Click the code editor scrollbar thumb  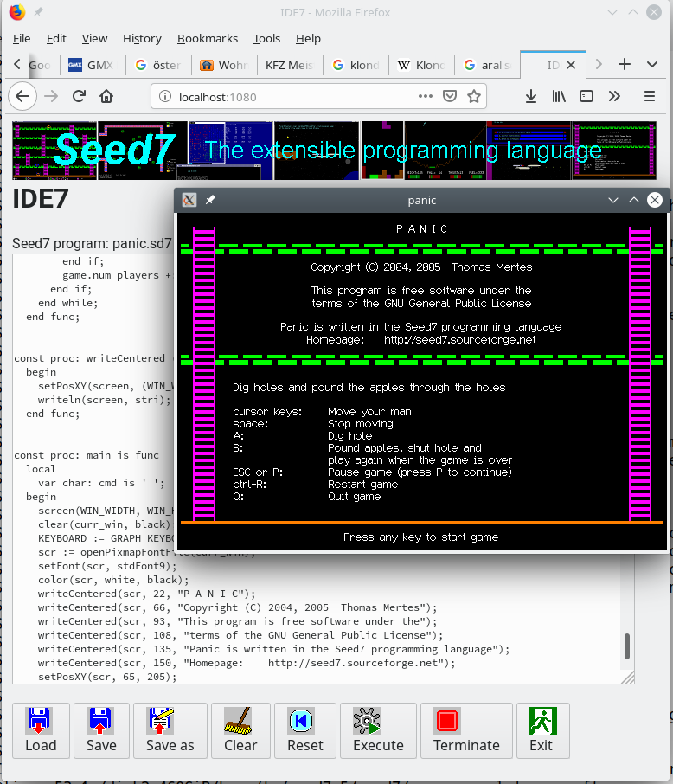627,646
